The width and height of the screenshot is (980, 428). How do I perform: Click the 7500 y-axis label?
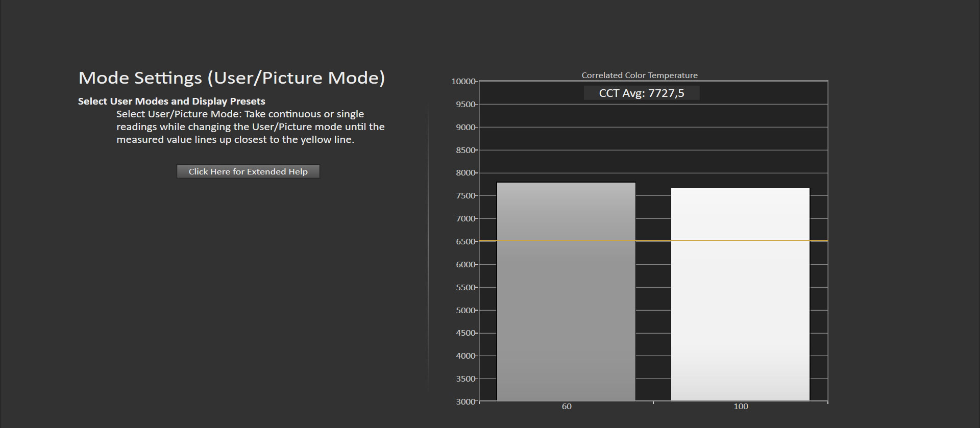[x=465, y=196]
